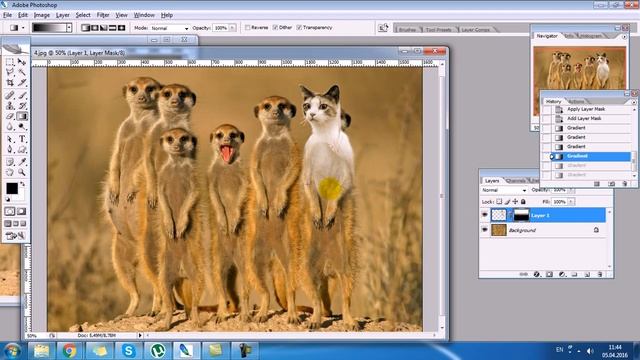Select the Move tool
The width and height of the screenshot is (640, 360).
[x=22, y=62]
